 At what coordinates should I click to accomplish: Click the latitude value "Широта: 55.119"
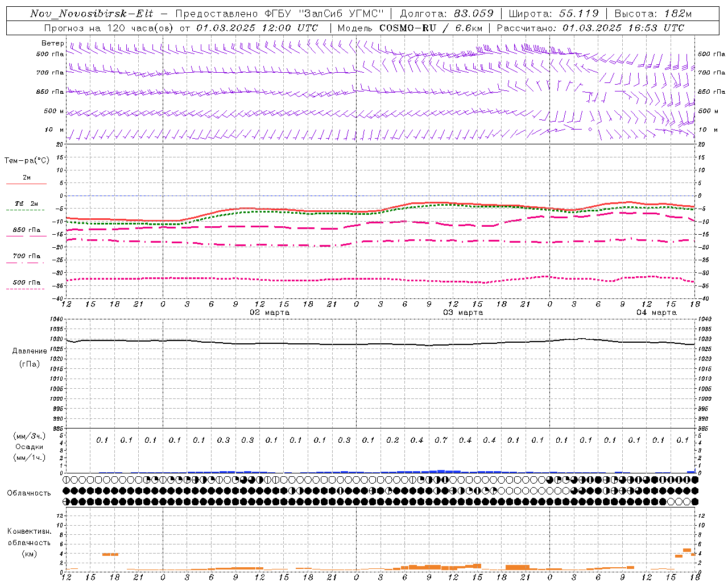point(553,14)
